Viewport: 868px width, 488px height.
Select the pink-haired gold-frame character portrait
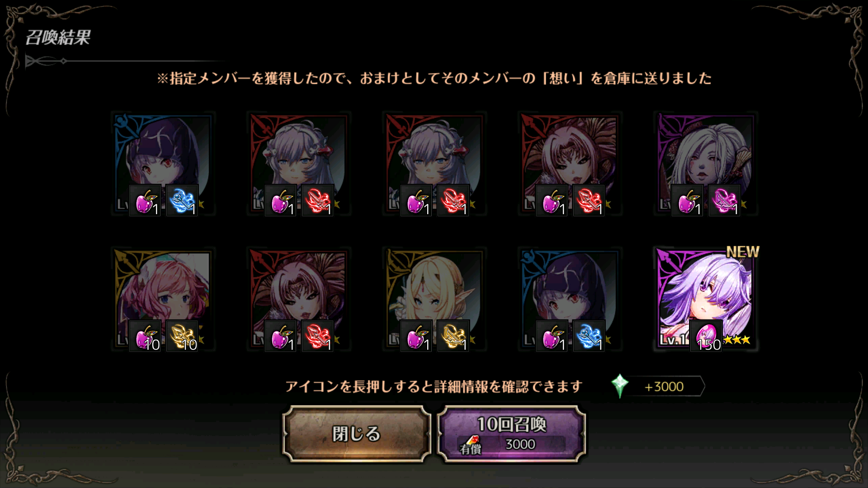(163, 299)
